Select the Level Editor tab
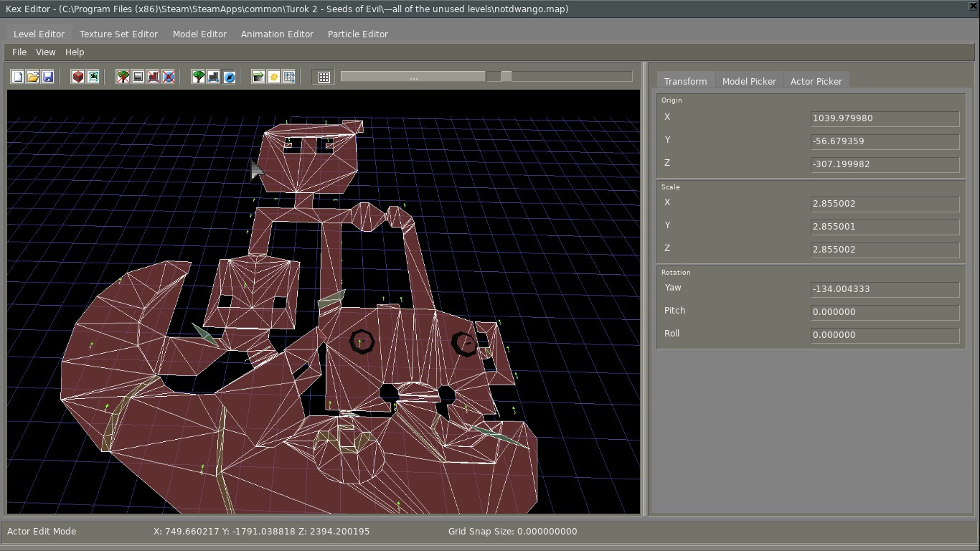This screenshot has height=551, width=980. pos(39,34)
